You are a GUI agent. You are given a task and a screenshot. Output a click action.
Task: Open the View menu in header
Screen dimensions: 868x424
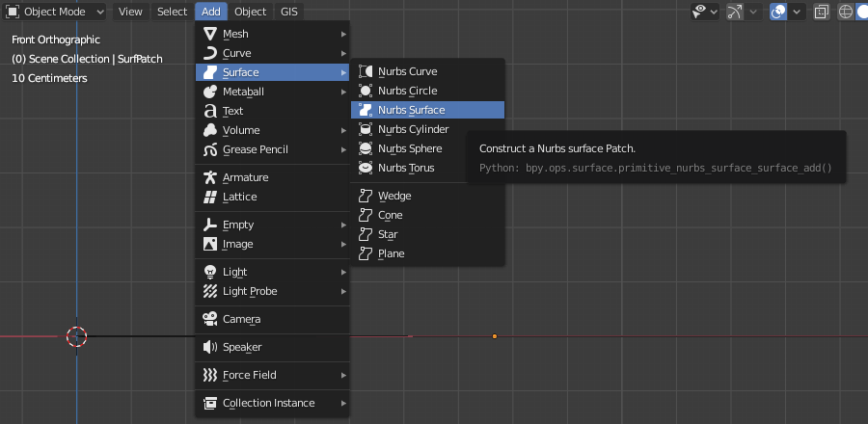tap(130, 12)
